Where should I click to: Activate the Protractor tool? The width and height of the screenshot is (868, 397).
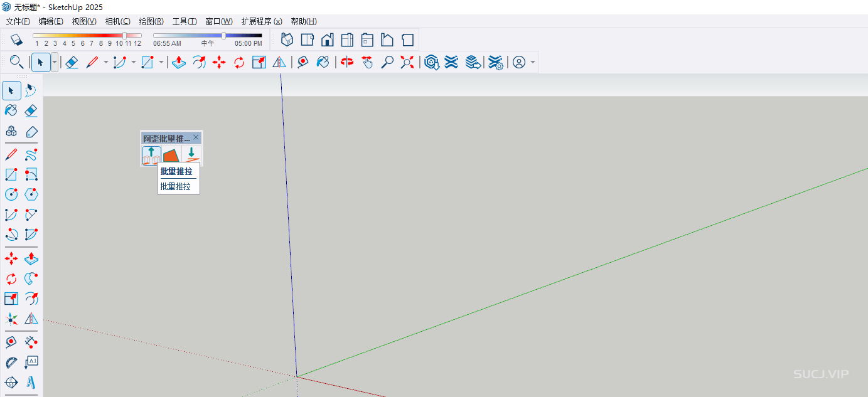(11, 362)
